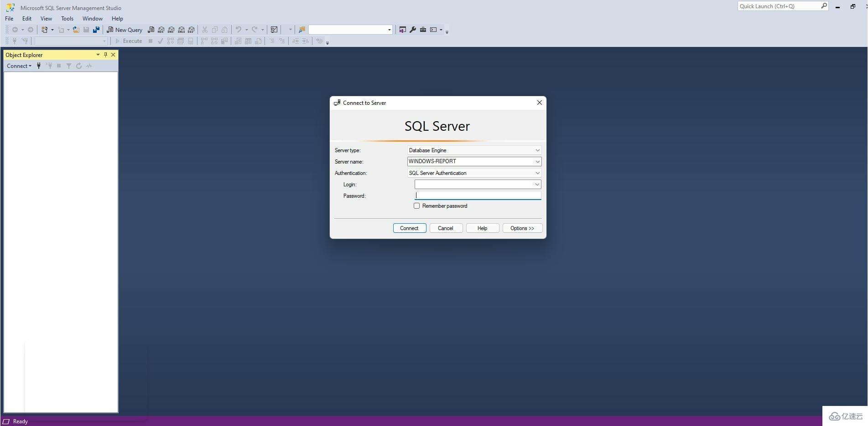The height and width of the screenshot is (426, 868).
Task: Click the New Project icon
Action: click(45, 30)
